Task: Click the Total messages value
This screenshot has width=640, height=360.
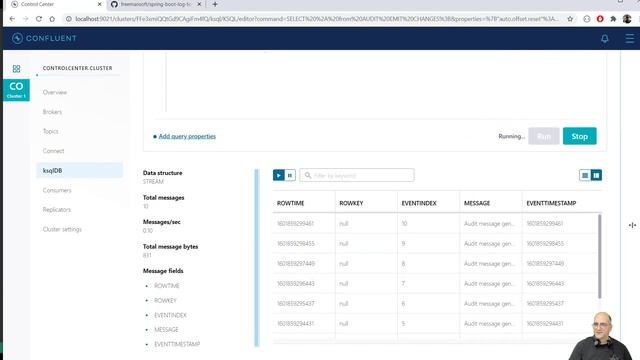Action: (x=145, y=206)
